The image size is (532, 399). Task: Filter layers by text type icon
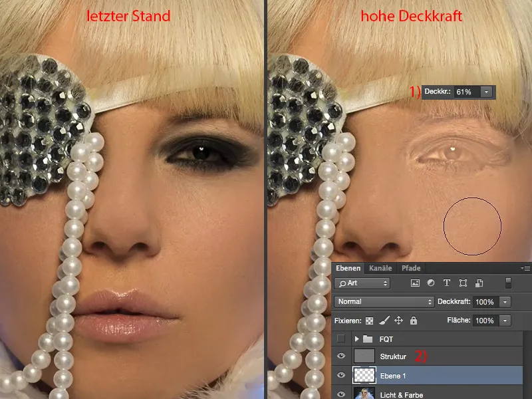[447, 283]
